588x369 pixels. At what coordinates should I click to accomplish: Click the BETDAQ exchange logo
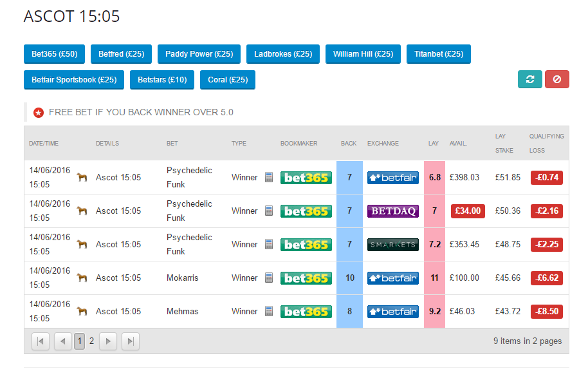pyautogui.click(x=392, y=211)
